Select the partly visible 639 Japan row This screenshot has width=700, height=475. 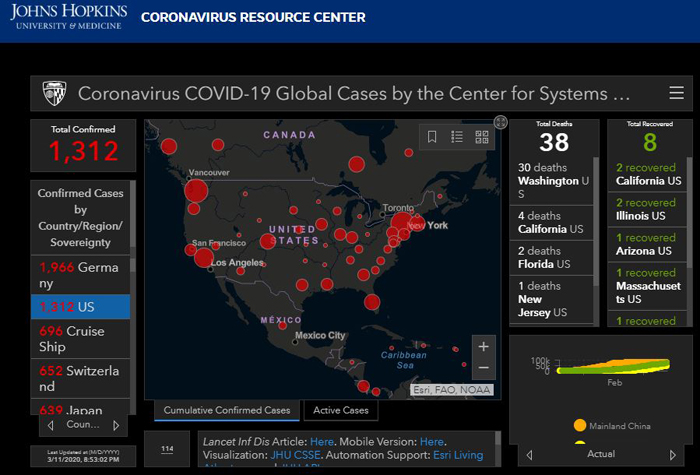point(80,407)
